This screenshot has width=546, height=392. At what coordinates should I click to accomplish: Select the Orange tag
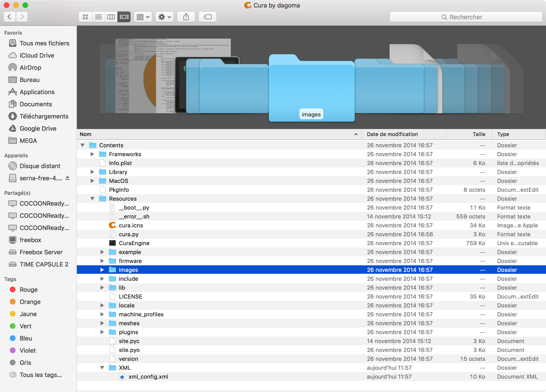25,302
